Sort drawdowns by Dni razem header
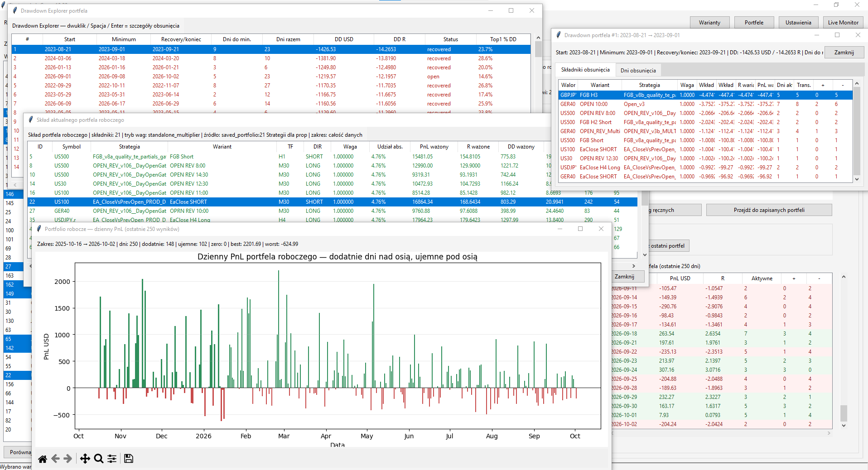The width and height of the screenshot is (868, 470). pos(288,39)
